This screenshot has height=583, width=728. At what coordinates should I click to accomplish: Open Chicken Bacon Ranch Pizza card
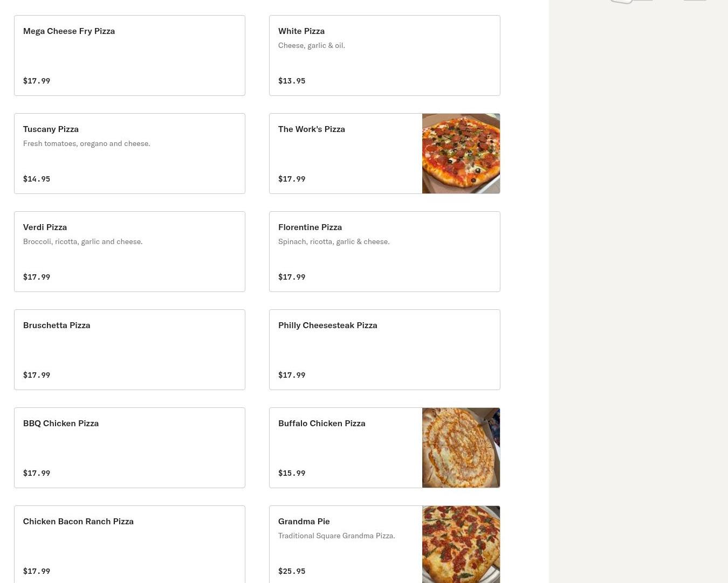pyautogui.click(x=129, y=544)
